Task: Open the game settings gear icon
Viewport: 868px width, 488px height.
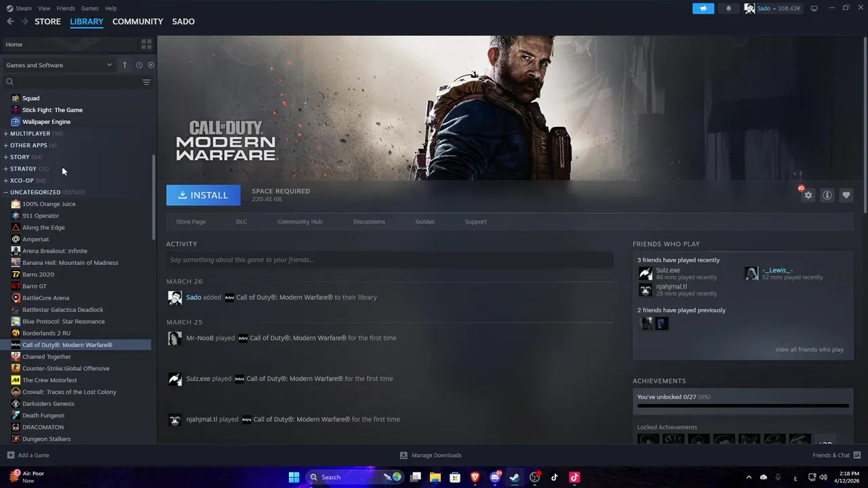Action: (808, 195)
